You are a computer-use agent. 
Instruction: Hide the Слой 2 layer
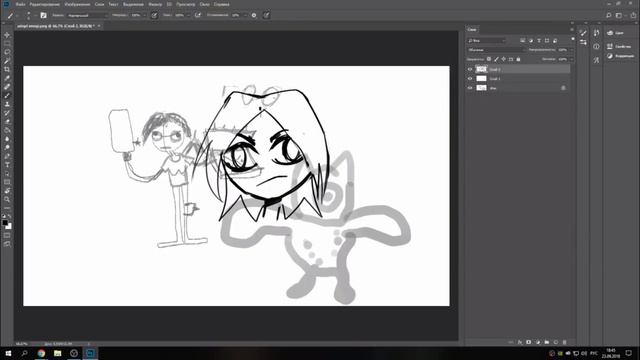point(470,69)
